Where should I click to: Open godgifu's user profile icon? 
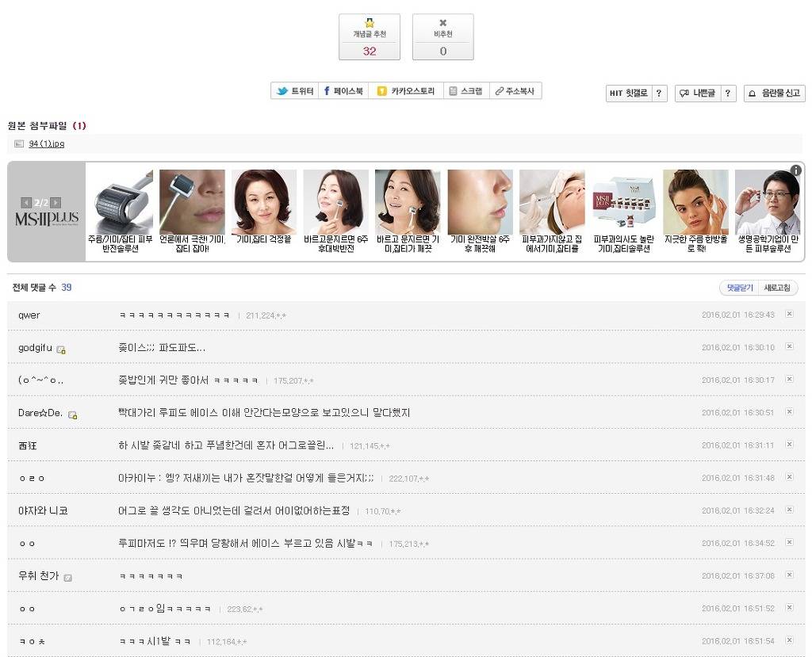(61, 350)
